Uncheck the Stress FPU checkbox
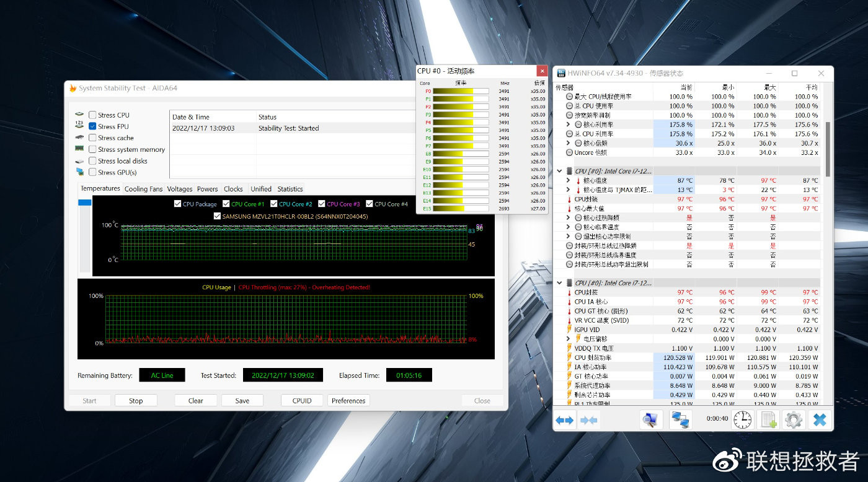 pyautogui.click(x=92, y=126)
